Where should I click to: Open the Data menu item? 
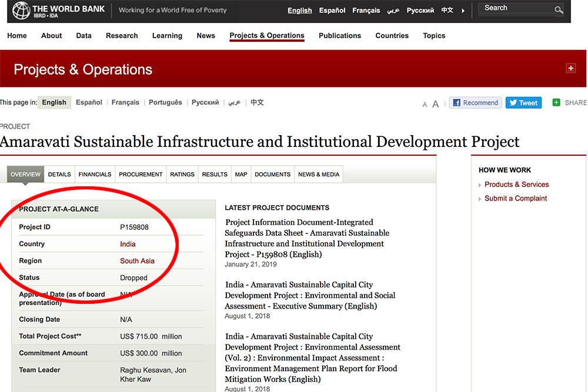83,36
